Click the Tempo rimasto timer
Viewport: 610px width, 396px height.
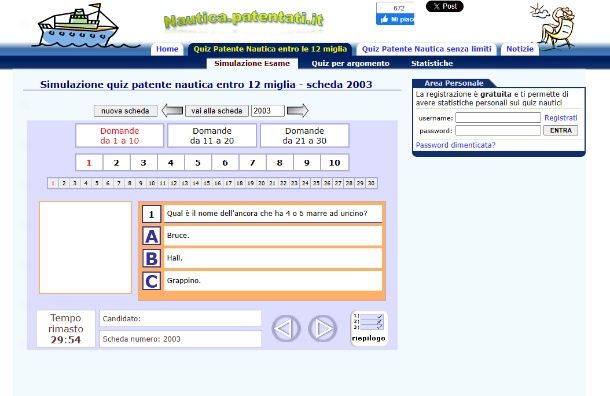click(x=66, y=329)
